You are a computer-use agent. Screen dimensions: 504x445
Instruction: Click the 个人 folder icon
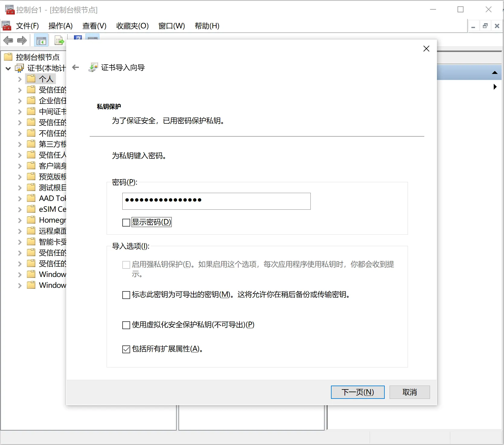[31, 79]
